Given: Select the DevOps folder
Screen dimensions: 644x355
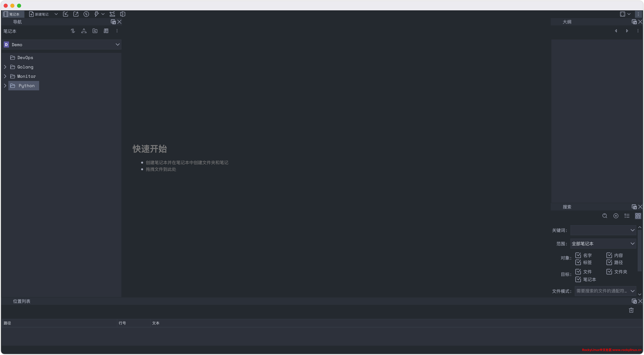Looking at the screenshot, I should pyautogui.click(x=25, y=58).
